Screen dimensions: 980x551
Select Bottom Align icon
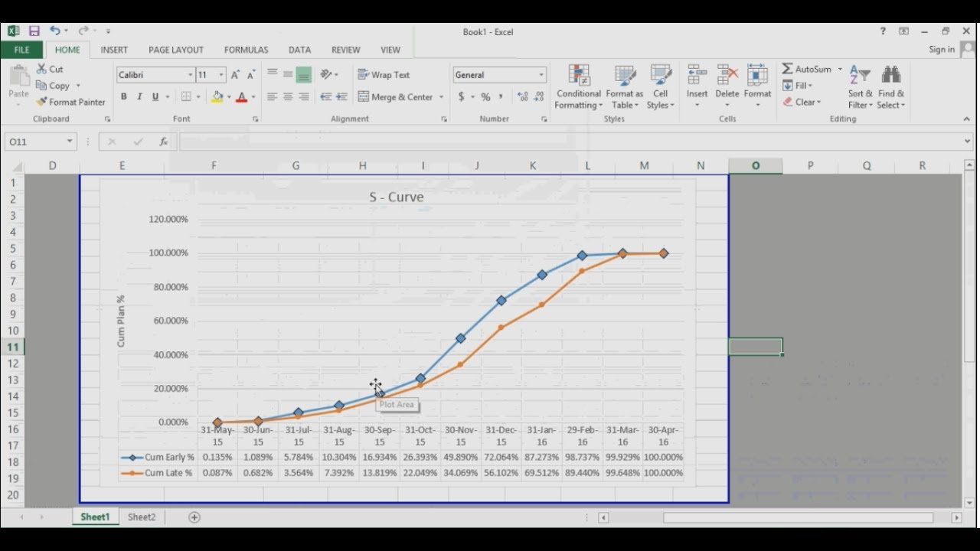304,74
